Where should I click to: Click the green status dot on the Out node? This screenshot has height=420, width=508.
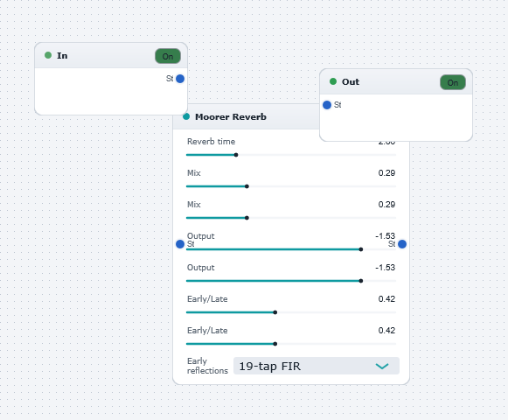333,81
